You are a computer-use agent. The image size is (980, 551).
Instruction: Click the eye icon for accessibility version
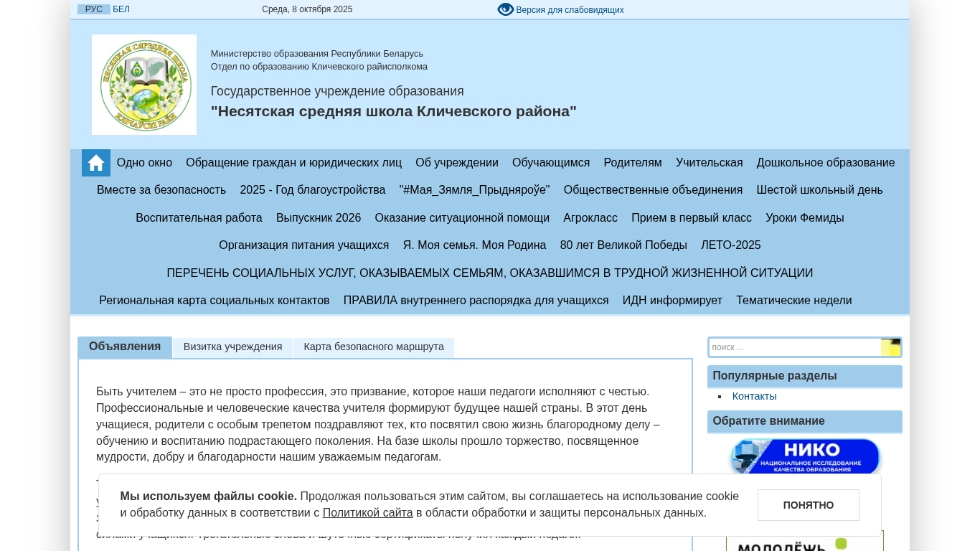(506, 9)
